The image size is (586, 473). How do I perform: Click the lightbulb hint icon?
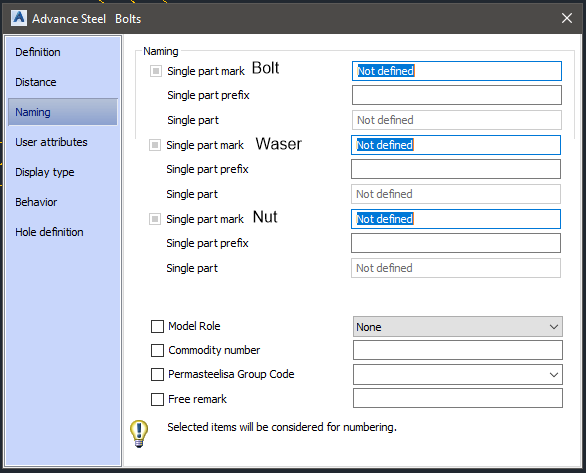click(x=139, y=433)
